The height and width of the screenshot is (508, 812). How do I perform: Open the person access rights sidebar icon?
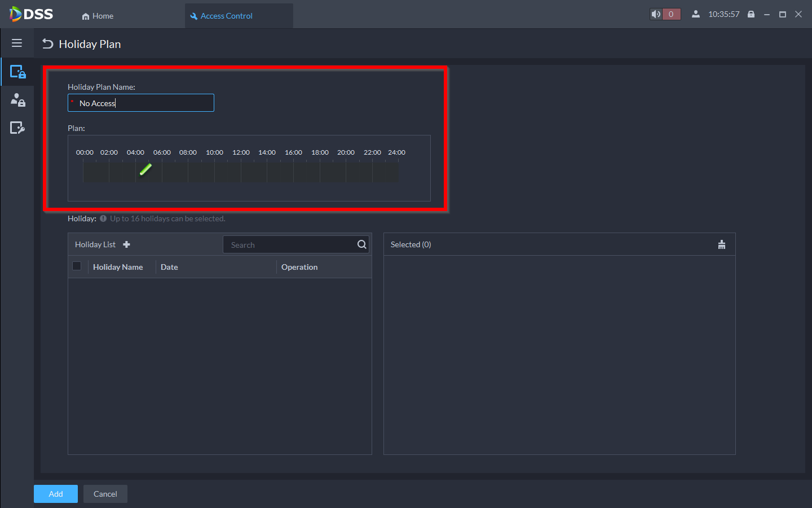point(17,100)
